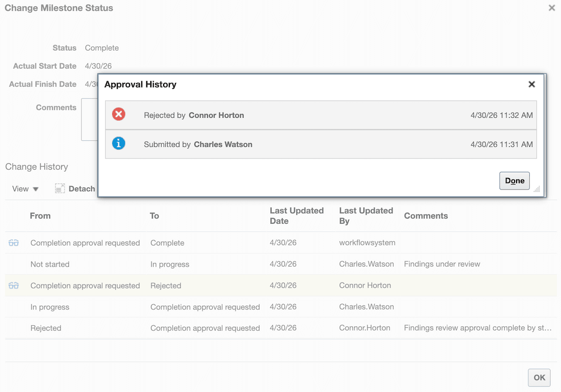Click the Connor.Horton cell in last row
Image resolution: width=561 pixels, height=392 pixels.
pyautogui.click(x=365, y=328)
